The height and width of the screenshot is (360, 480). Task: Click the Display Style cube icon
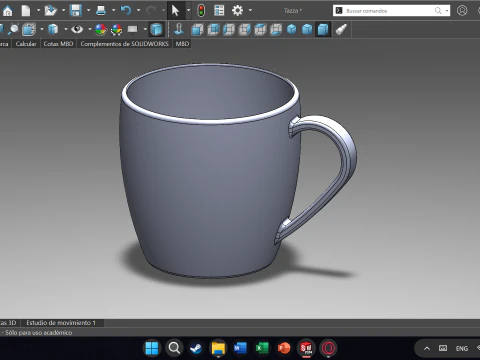[53, 29]
